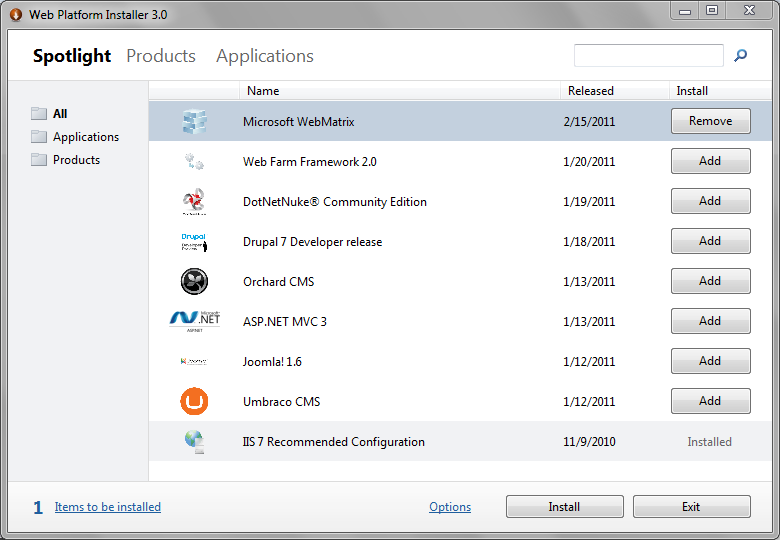Add DotNetNuke Community Edition

point(710,201)
